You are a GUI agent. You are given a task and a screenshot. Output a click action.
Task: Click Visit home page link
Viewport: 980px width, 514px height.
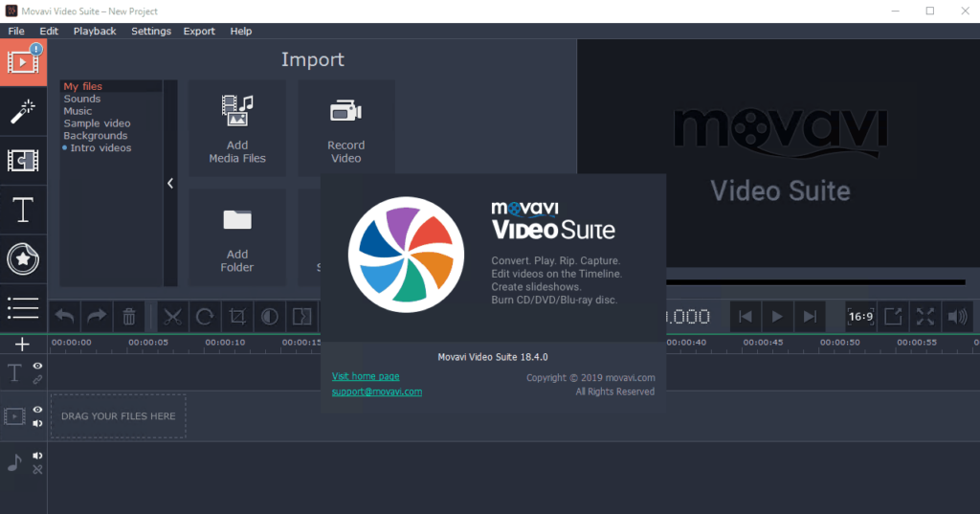pyautogui.click(x=366, y=376)
